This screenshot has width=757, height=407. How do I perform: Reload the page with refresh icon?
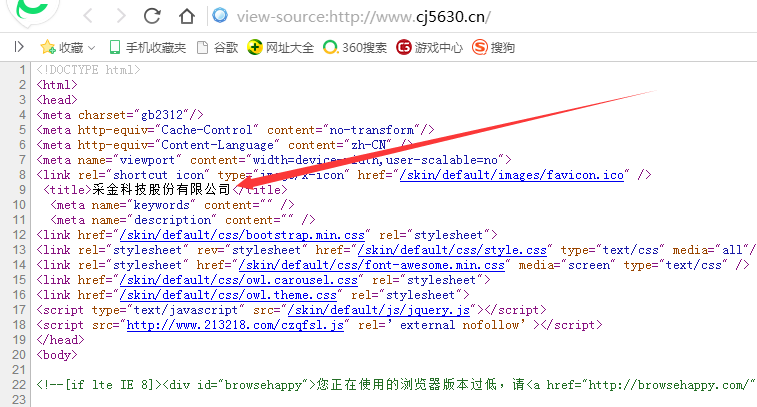click(152, 16)
